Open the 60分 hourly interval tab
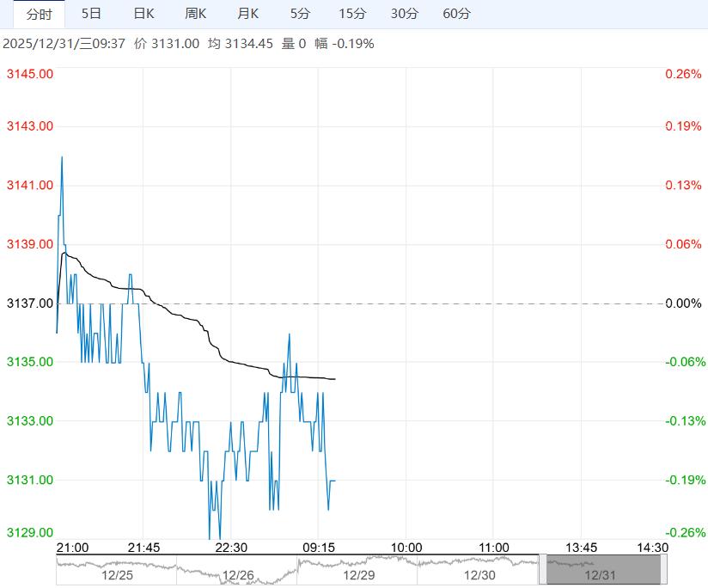 [x=456, y=14]
